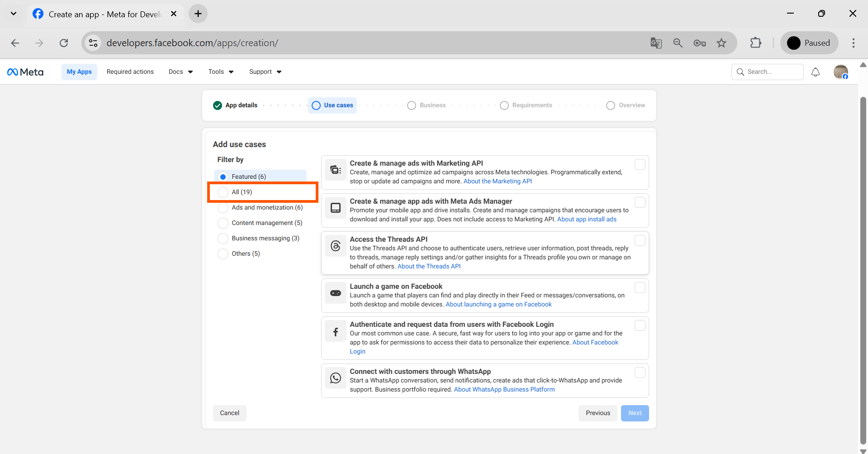The image size is (868, 454).
Task: Go to the Business step
Action: pyautogui.click(x=427, y=105)
